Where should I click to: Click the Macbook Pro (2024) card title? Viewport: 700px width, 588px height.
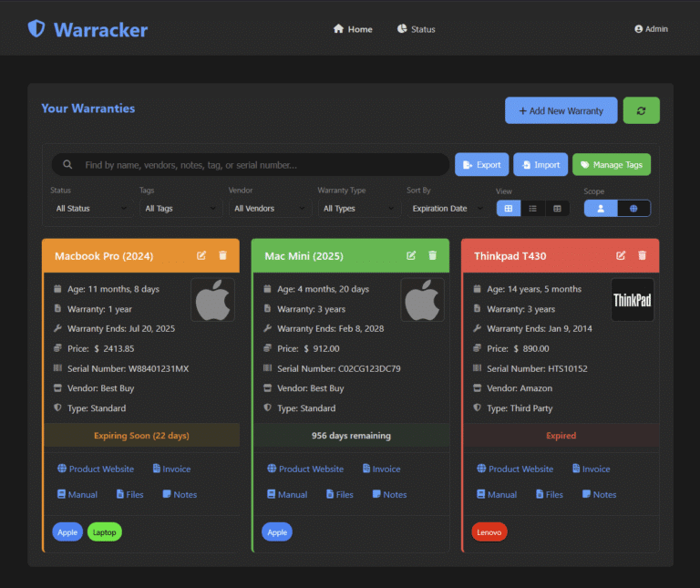(x=104, y=256)
